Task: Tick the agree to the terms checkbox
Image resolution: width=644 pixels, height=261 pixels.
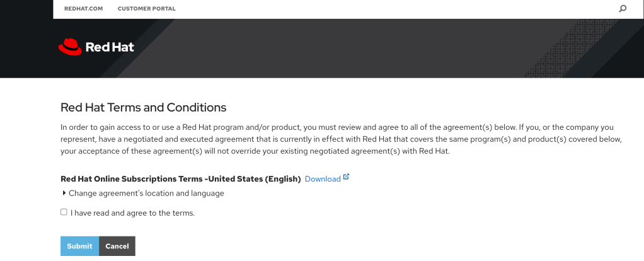Action: point(64,212)
